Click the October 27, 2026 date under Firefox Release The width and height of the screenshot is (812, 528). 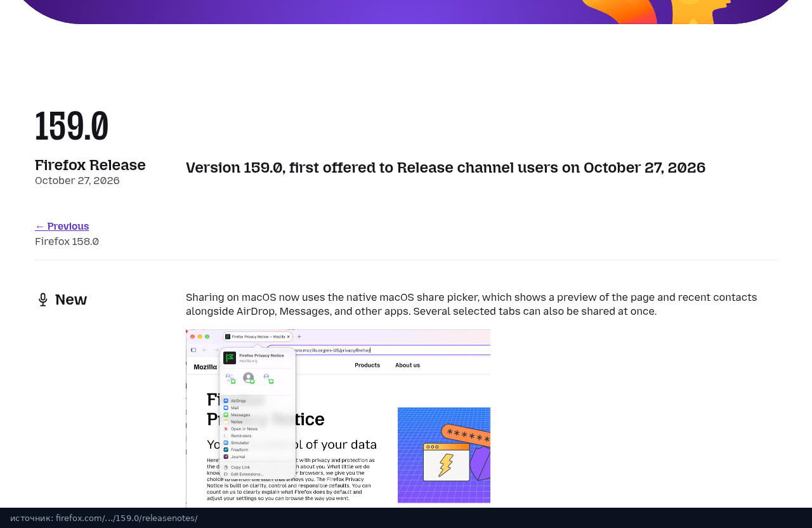point(77,181)
